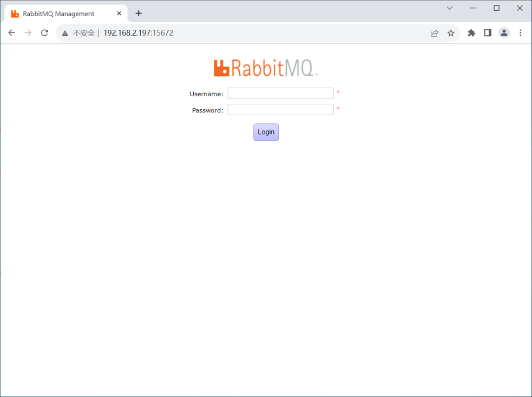
Task: Go back using browser back arrow
Action: (x=11, y=33)
